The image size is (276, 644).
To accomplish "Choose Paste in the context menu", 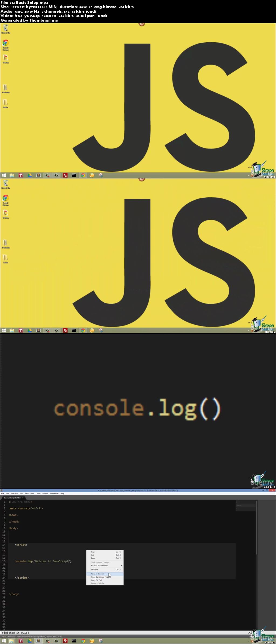I will (105, 558).
